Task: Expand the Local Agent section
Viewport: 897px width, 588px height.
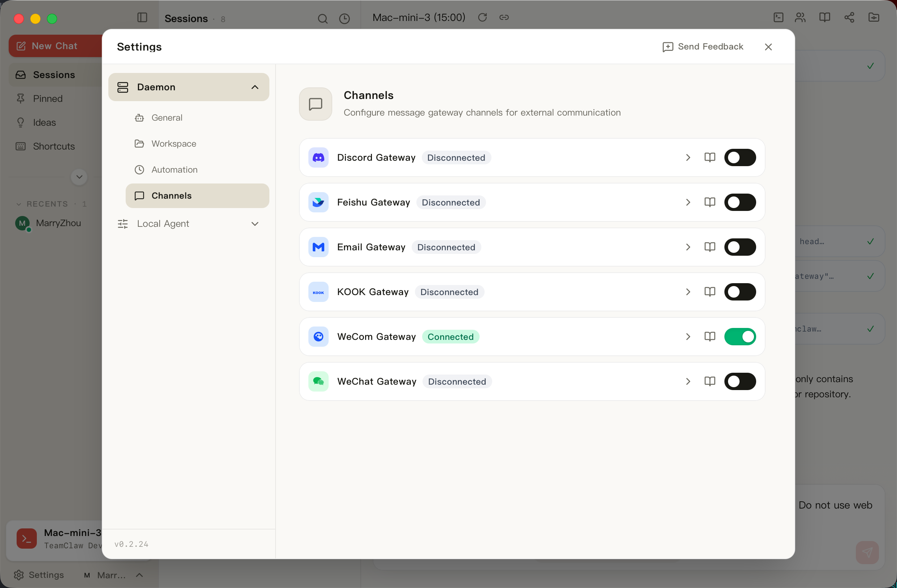Action: pyautogui.click(x=189, y=224)
